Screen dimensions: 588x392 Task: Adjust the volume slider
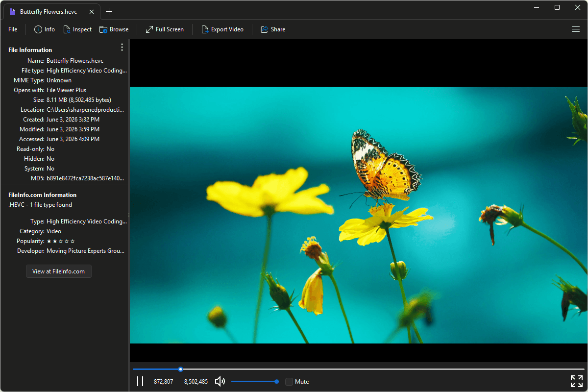click(255, 381)
